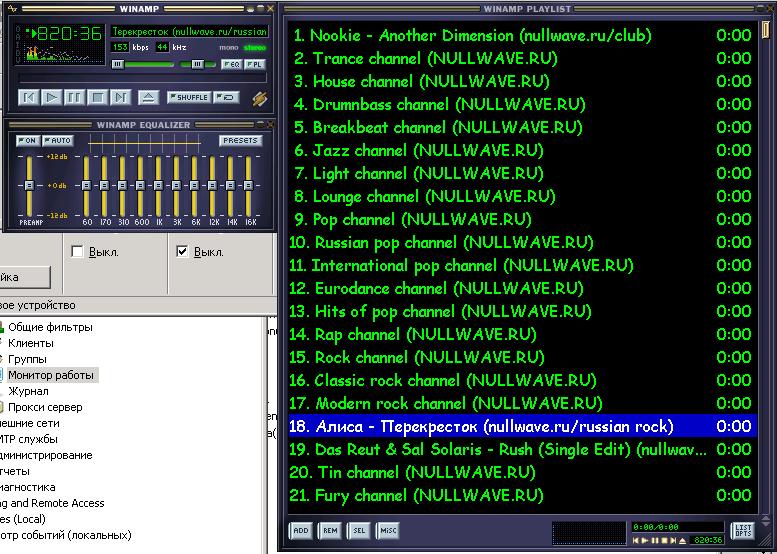Skip to next track in Winamp
The height and width of the screenshot is (554, 777).
[120, 97]
